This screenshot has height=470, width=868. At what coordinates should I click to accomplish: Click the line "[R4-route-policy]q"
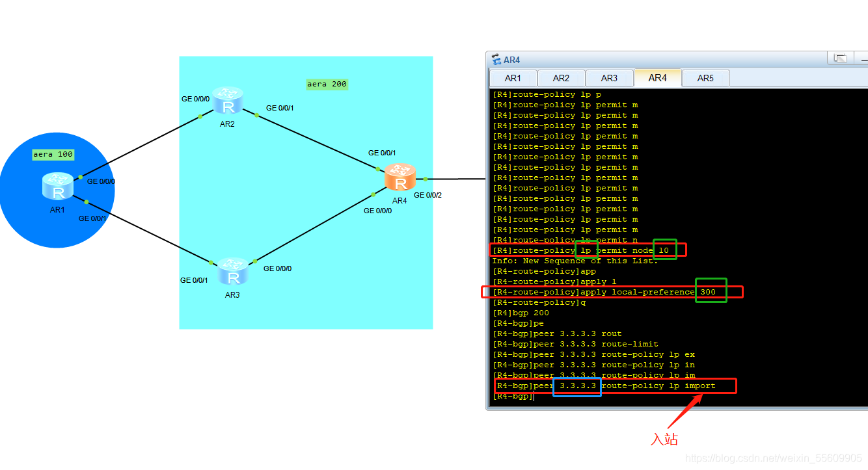pyautogui.click(x=539, y=302)
